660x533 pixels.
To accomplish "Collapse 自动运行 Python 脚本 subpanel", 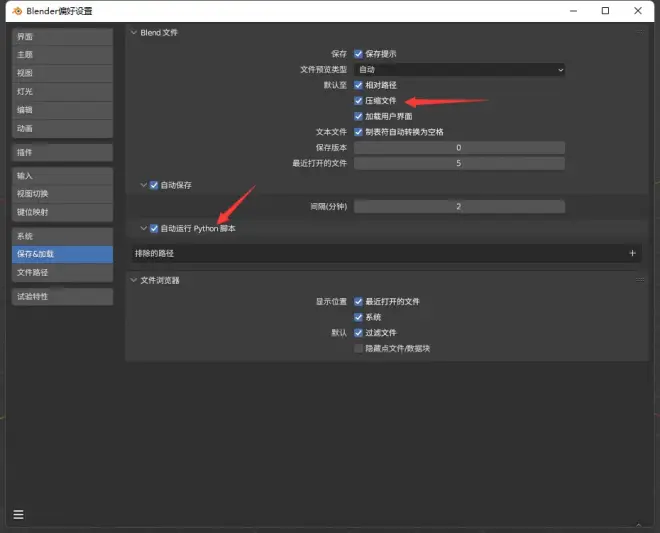I will click(143, 228).
